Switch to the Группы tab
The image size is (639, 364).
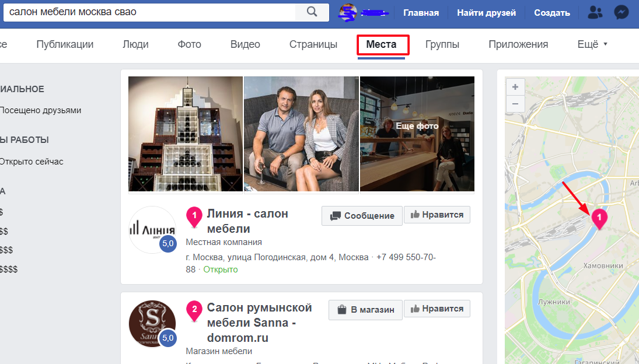[442, 44]
